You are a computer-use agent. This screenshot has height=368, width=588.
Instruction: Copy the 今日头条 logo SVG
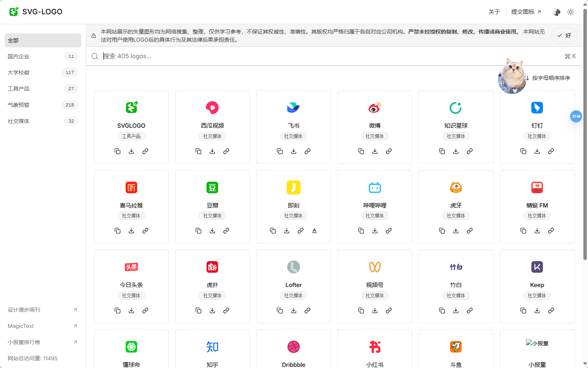pos(118,311)
